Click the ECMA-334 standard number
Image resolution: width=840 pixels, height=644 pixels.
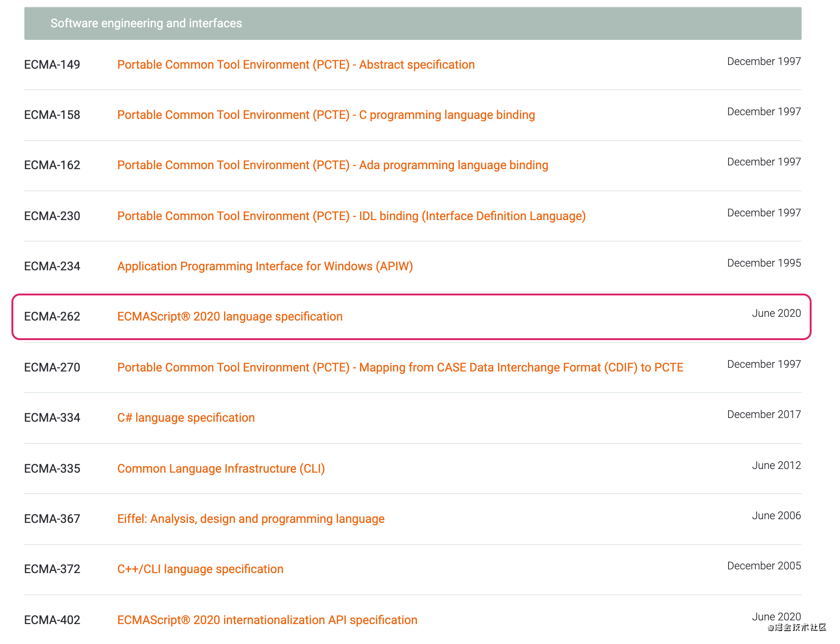[x=52, y=417]
